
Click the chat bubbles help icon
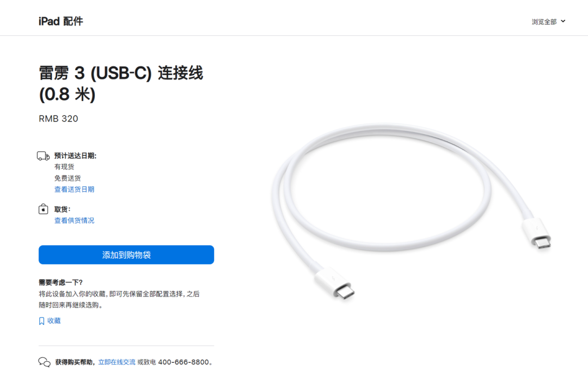(44, 362)
